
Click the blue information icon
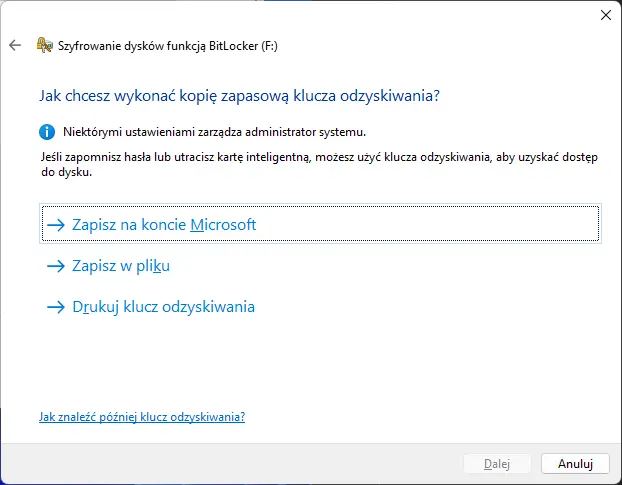[x=47, y=132]
